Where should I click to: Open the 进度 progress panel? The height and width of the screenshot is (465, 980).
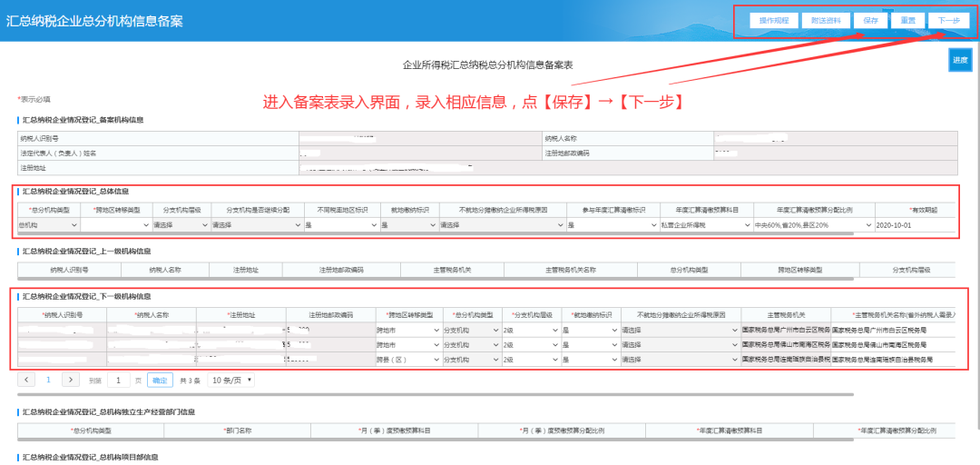tap(960, 60)
